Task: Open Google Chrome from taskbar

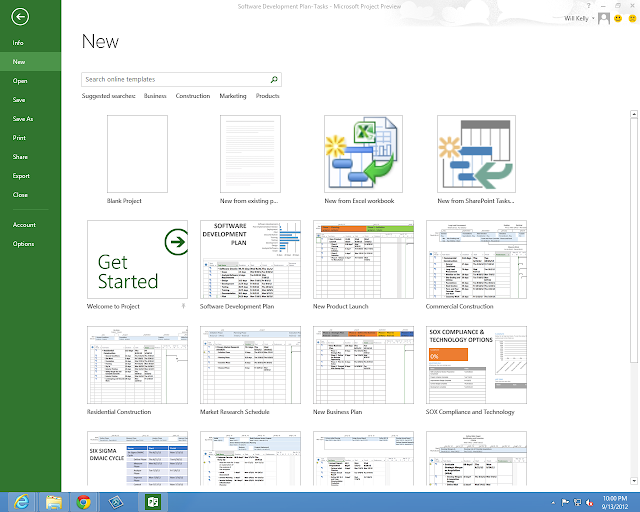Action: click(x=83, y=502)
